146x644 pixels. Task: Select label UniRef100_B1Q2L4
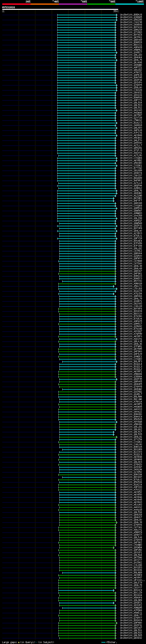[131, 364]
